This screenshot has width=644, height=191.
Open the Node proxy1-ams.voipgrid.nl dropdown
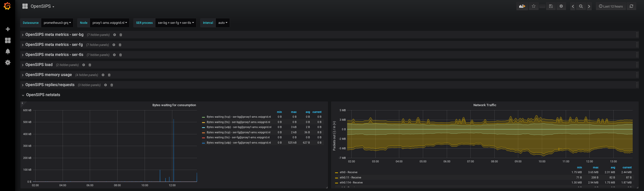109,23
